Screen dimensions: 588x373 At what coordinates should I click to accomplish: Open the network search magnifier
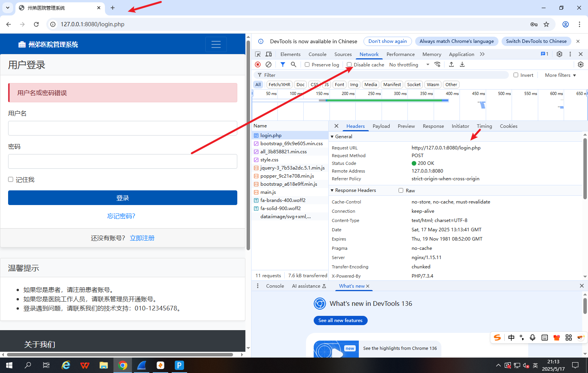pos(294,64)
